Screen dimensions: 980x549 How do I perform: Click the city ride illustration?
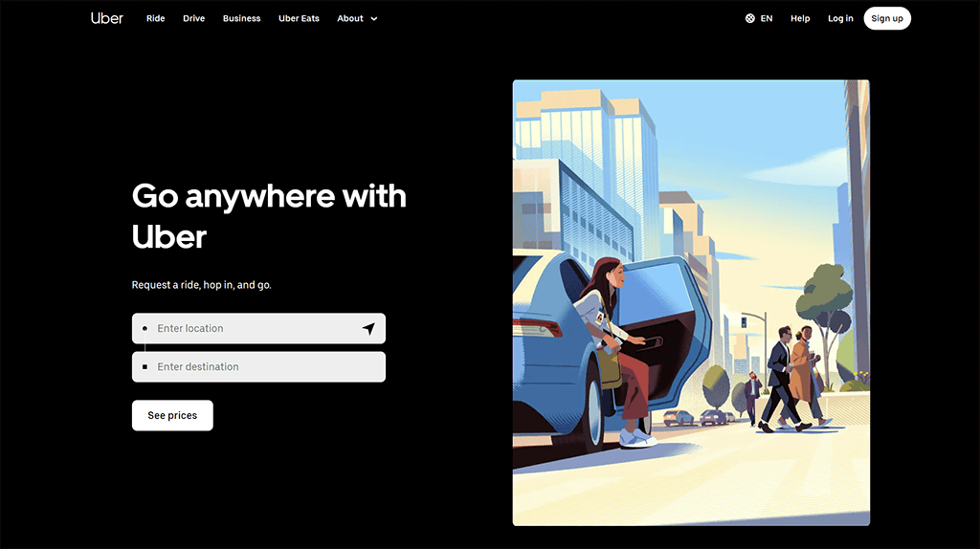(691, 302)
